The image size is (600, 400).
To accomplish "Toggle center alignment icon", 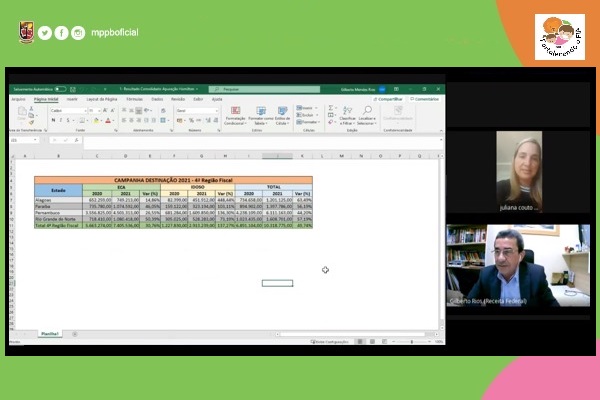I will point(131,120).
